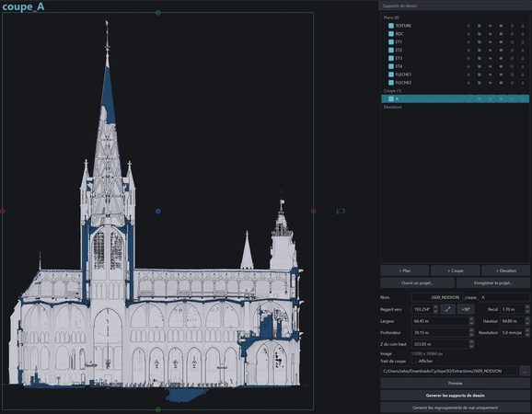Click the last action icon in the TOITURE row
Screen dimensions: 532x414
click(x=523, y=26)
